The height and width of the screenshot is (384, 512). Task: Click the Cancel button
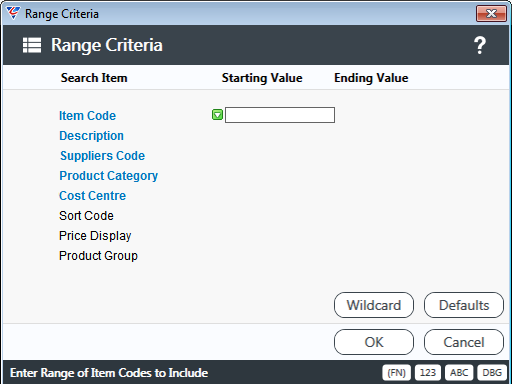click(464, 342)
